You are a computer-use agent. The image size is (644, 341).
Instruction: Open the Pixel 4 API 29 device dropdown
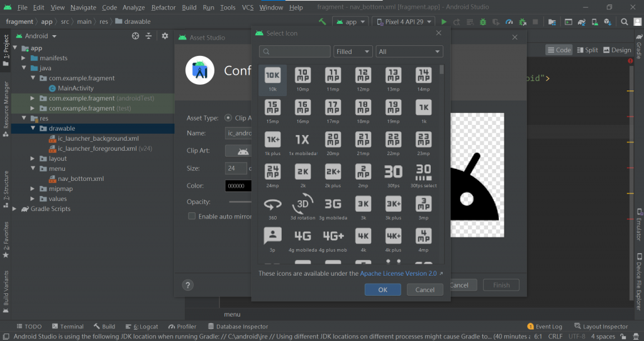coord(404,22)
